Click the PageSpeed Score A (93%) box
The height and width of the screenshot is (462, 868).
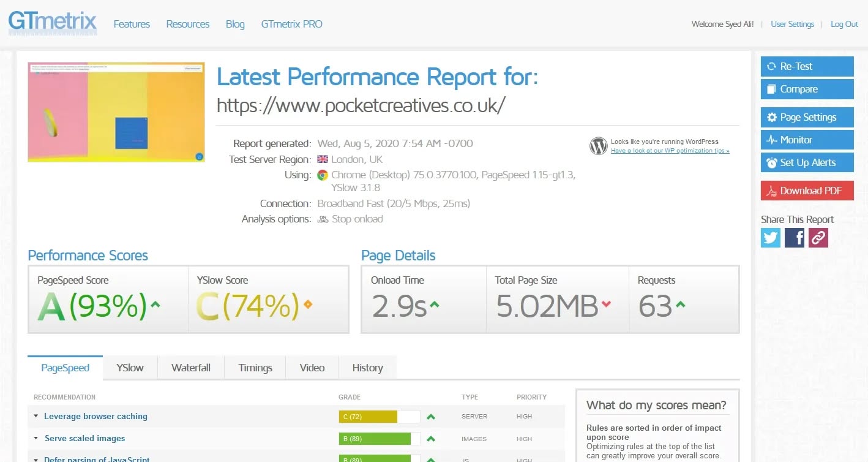[x=108, y=299]
